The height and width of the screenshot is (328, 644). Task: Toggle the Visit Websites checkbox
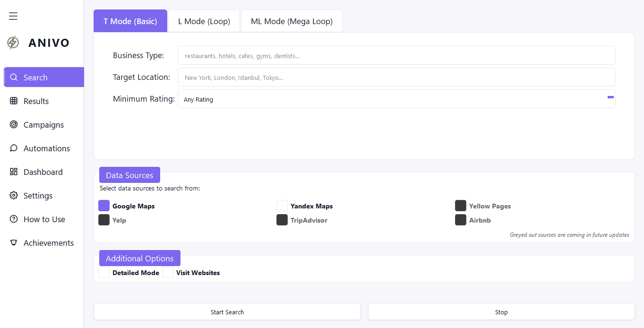tap(168, 273)
